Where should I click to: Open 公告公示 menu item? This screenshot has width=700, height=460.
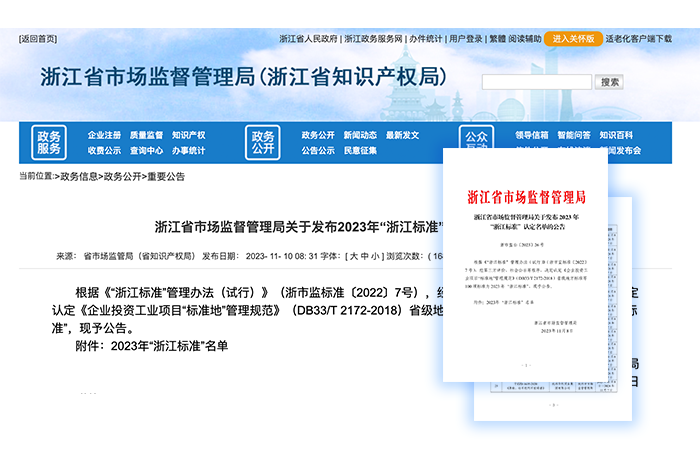tap(318, 151)
